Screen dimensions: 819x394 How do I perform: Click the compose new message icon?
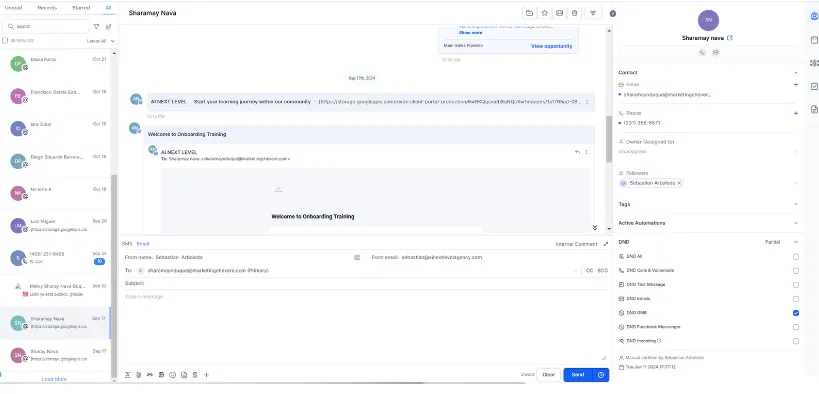pyautogui.click(x=109, y=26)
